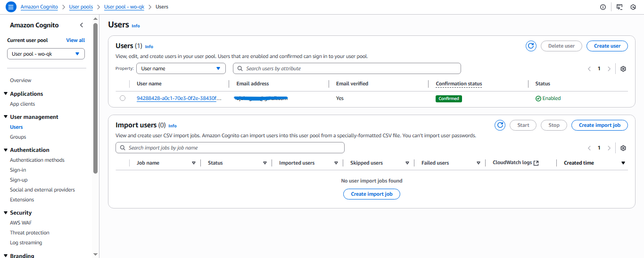
Task: Refresh the Users table
Action: tap(531, 46)
